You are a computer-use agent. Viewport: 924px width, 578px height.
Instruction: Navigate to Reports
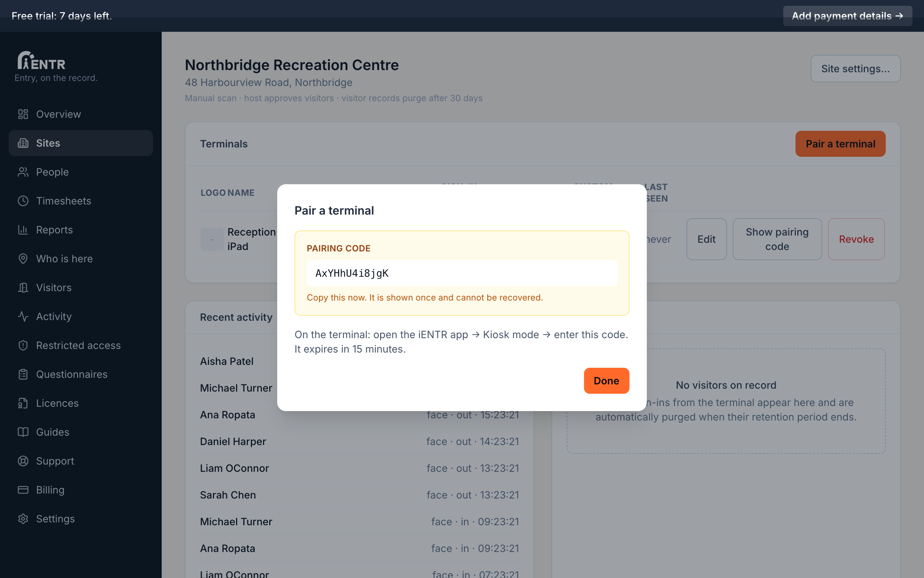pyautogui.click(x=80, y=230)
